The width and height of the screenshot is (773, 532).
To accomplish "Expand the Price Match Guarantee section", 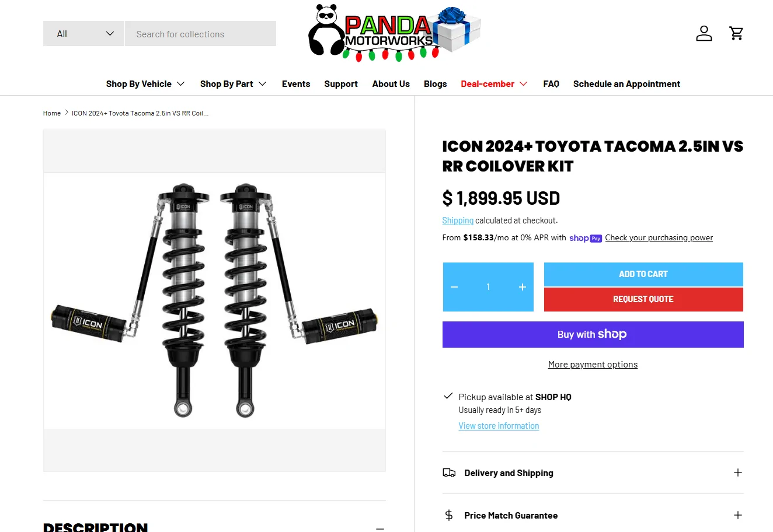I will tap(593, 516).
